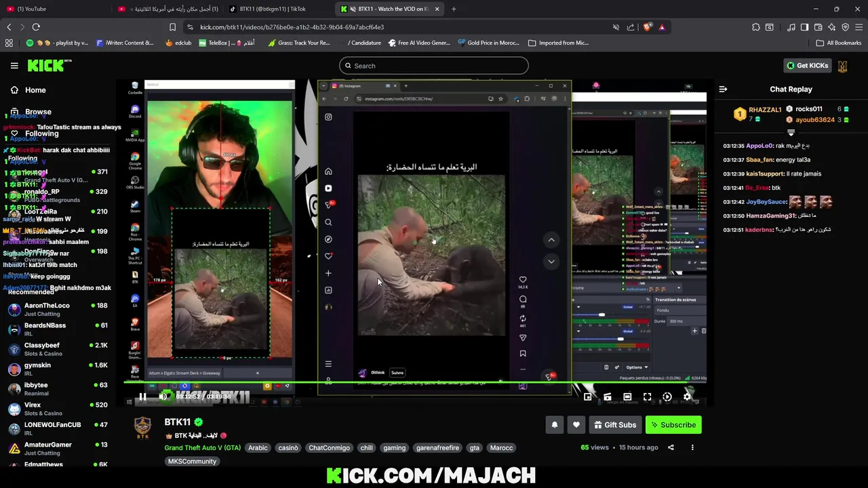Open the browser main hamburger menu
The image size is (868, 488).
pyautogui.click(x=859, y=27)
